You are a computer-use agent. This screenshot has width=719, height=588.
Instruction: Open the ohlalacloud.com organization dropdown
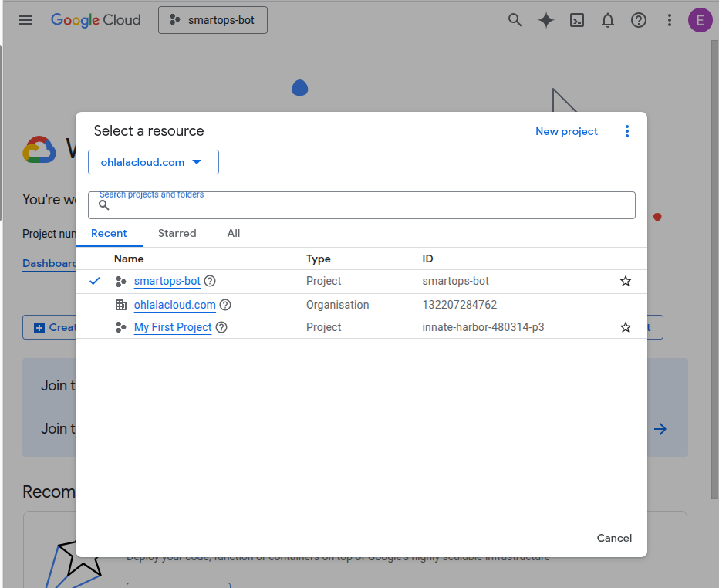click(153, 162)
